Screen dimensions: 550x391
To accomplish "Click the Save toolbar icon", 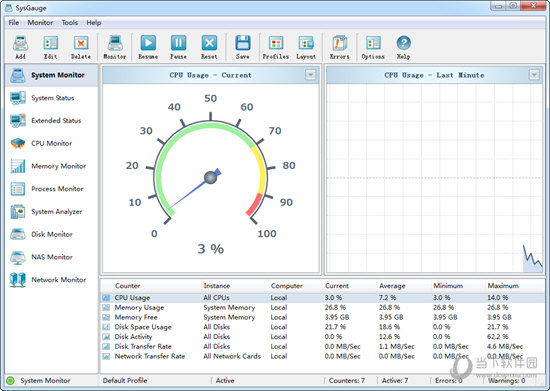I will (x=243, y=47).
